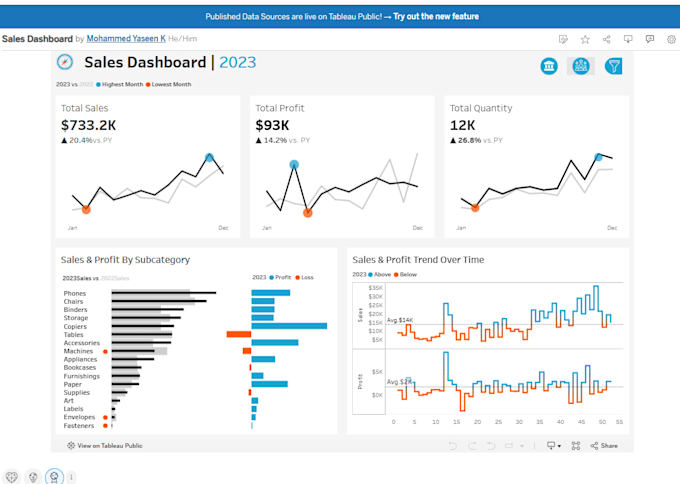
Task: Click the blue 2023 year in the title
Action: [x=238, y=62]
